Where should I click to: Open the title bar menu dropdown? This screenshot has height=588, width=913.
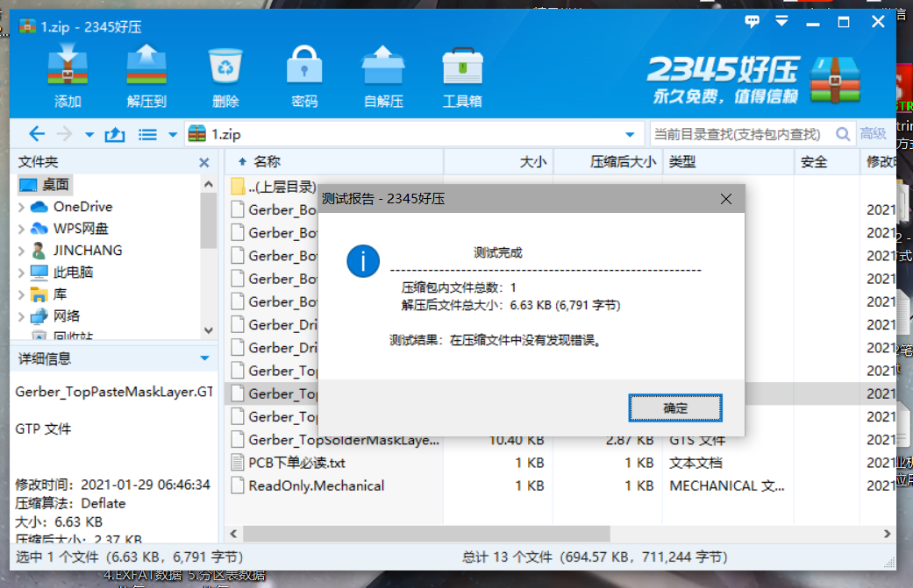782,22
